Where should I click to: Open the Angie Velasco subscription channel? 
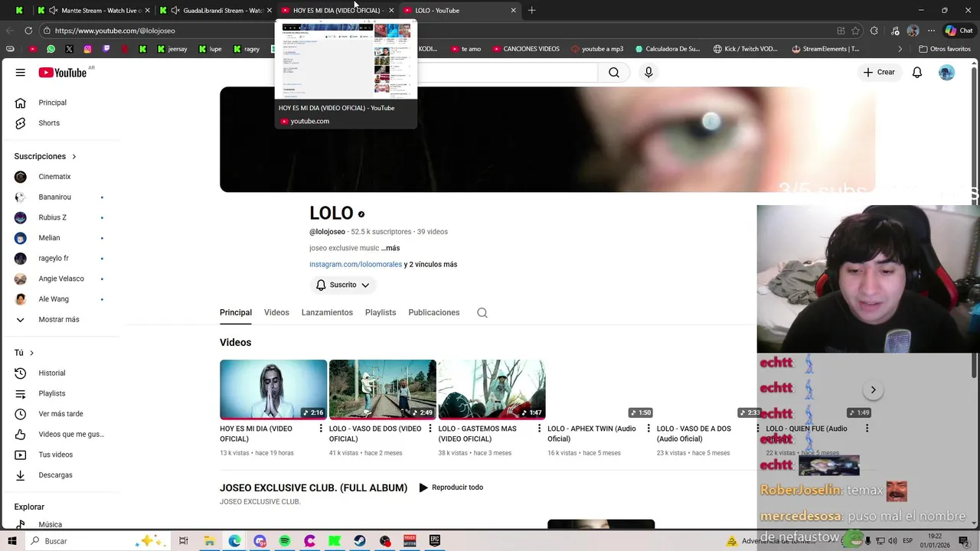coord(61,279)
